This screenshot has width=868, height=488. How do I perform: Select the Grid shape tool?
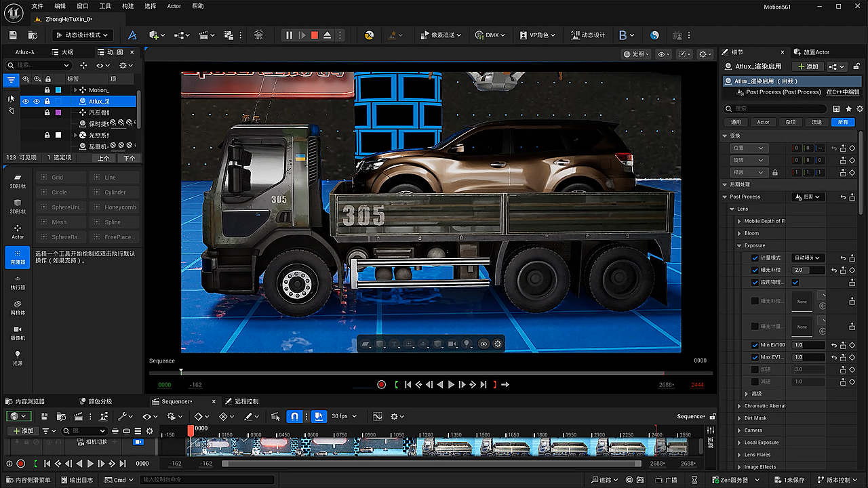coord(60,177)
